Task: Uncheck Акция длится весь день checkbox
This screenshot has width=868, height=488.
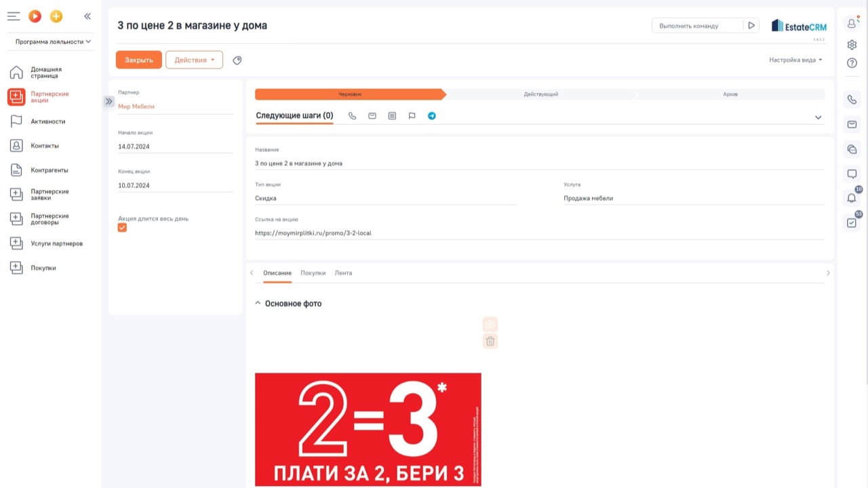Action: tap(122, 228)
